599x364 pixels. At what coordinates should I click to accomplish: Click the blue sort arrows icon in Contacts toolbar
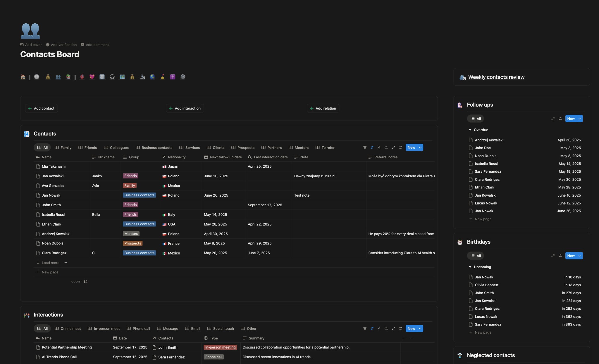tap(372, 148)
